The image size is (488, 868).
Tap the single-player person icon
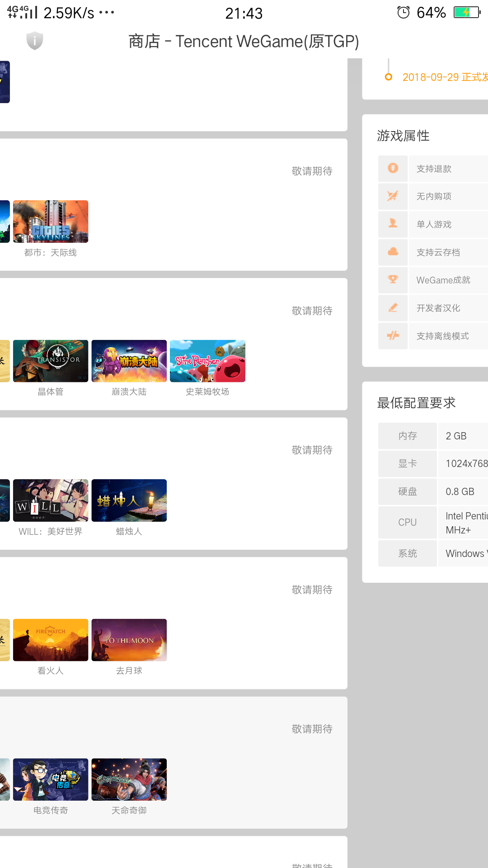coord(393,224)
